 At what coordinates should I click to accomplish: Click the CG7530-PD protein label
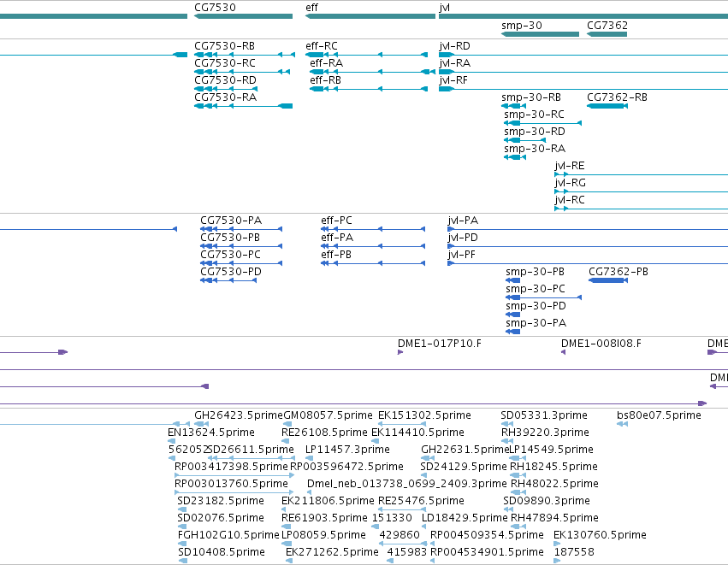pyautogui.click(x=231, y=272)
